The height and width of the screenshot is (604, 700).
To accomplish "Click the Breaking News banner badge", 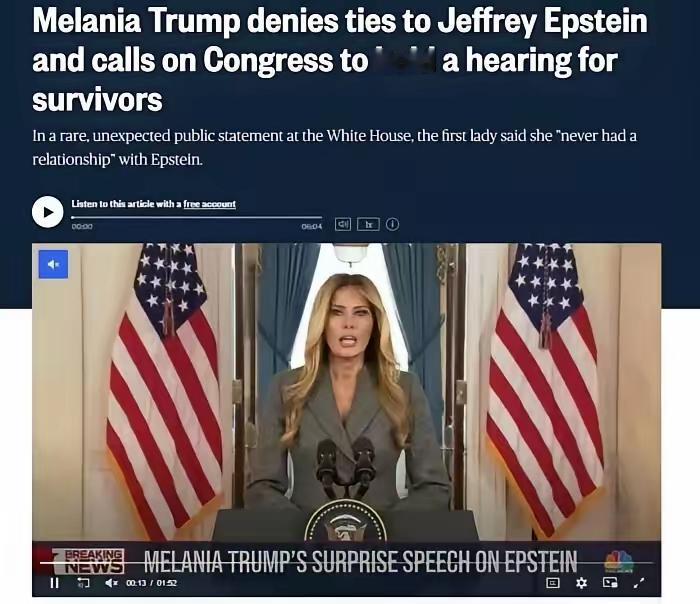I will [88, 561].
